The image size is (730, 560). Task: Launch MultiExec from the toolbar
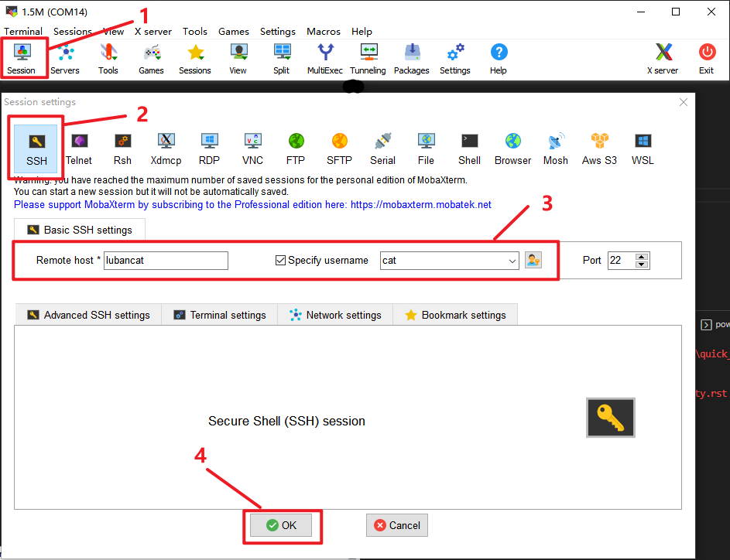(x=325, y=59)
